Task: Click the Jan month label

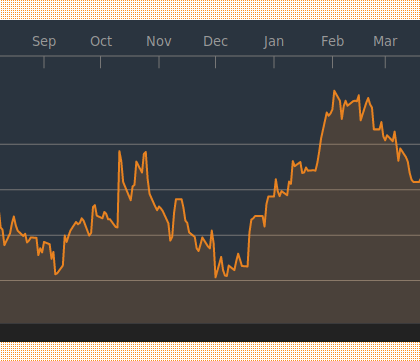Action: tap(274, 42)
